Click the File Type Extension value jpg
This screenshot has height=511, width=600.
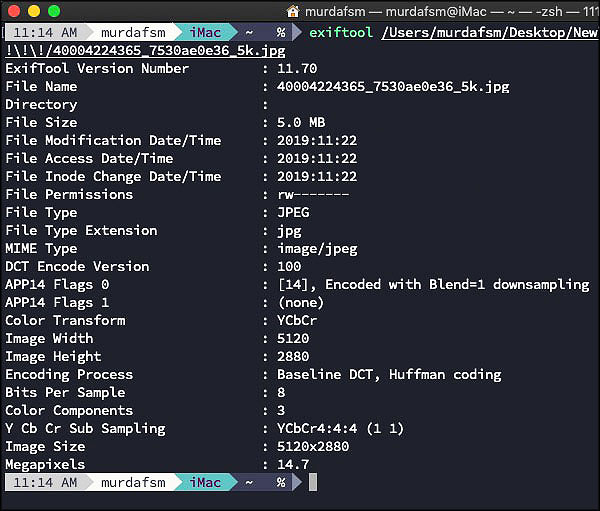[x=289, y=231]
